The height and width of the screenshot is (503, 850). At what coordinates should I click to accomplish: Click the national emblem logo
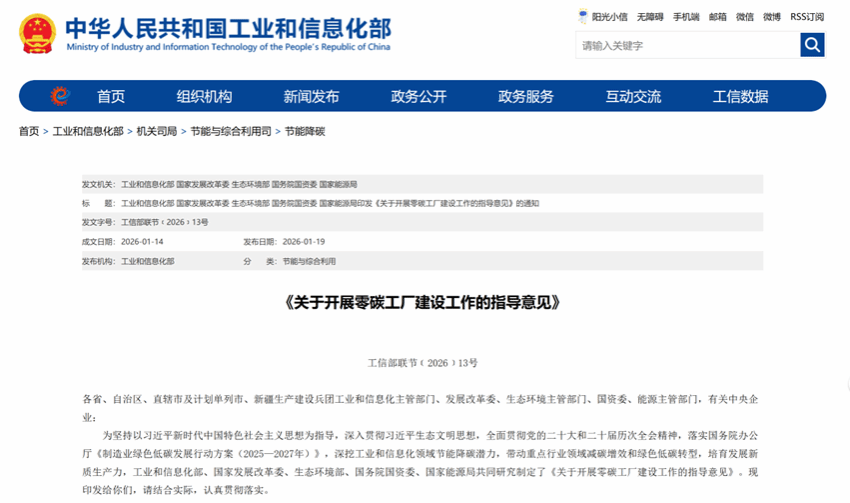pos(38,34)
